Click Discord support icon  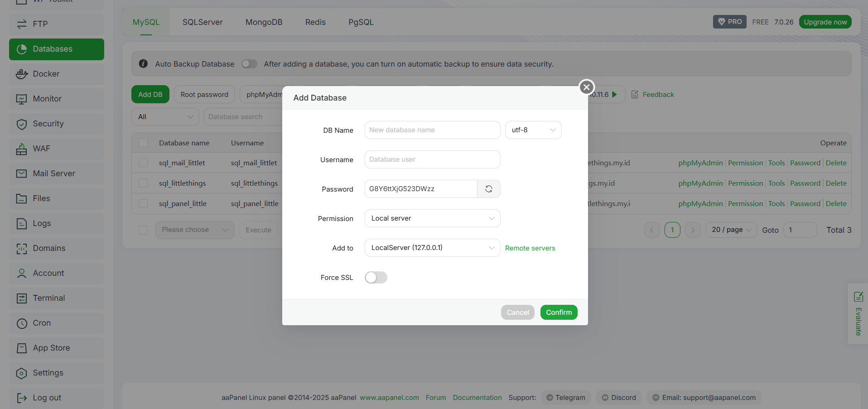tap(605, 398)
